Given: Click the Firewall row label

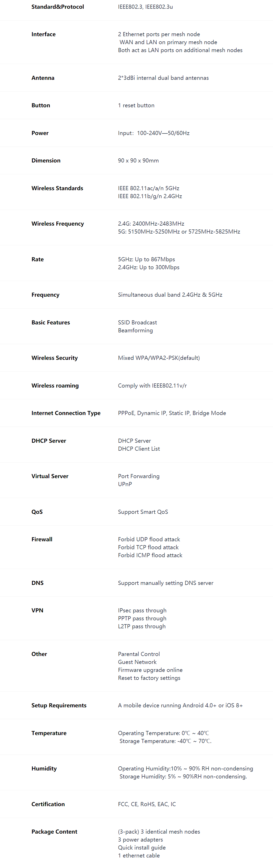Looking at the screenshot, I should point(42,539).
